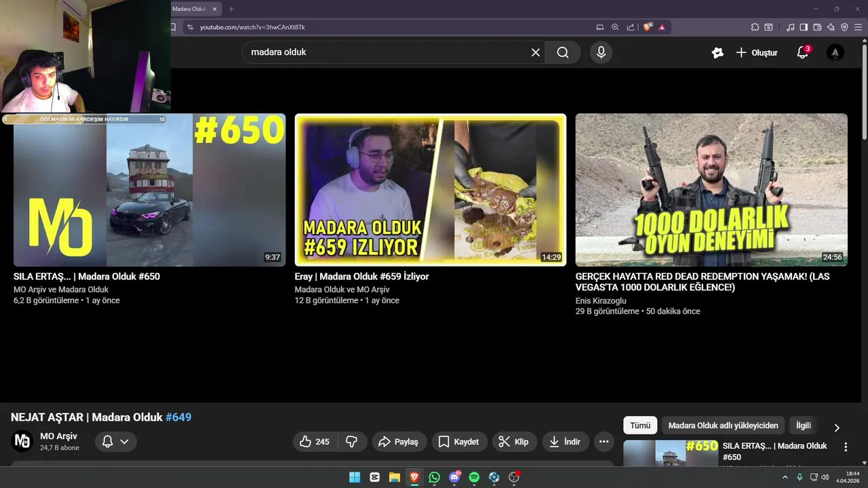Open the extensions puzzle icon
This screenshot has height=488, width=868.
coord(755,27)
